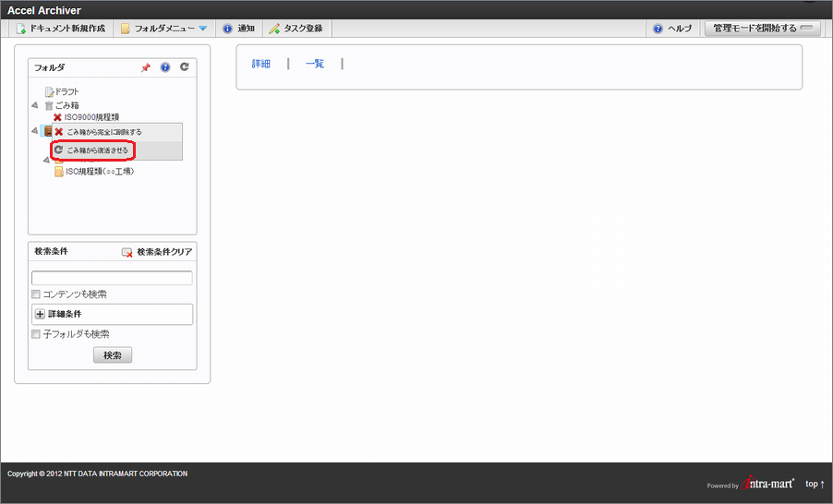Select the ドラフト tree item
833x504 pixels.
(x=67, y=92)
